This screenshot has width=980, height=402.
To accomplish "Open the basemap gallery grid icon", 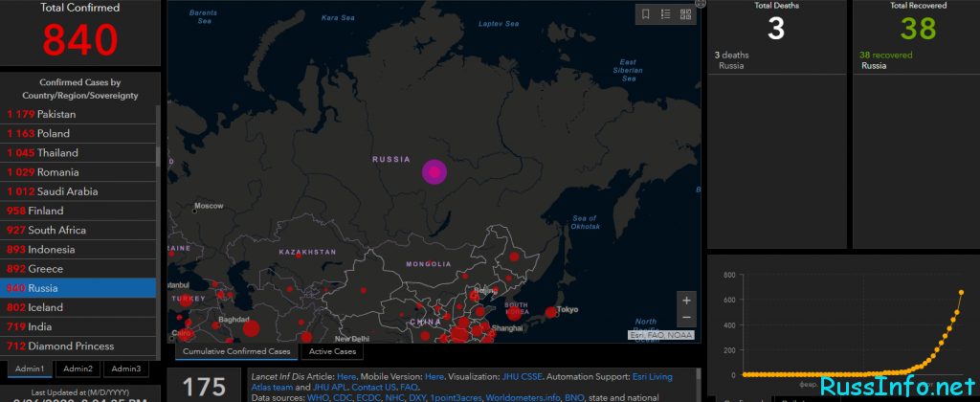I will tap(685, 14).
